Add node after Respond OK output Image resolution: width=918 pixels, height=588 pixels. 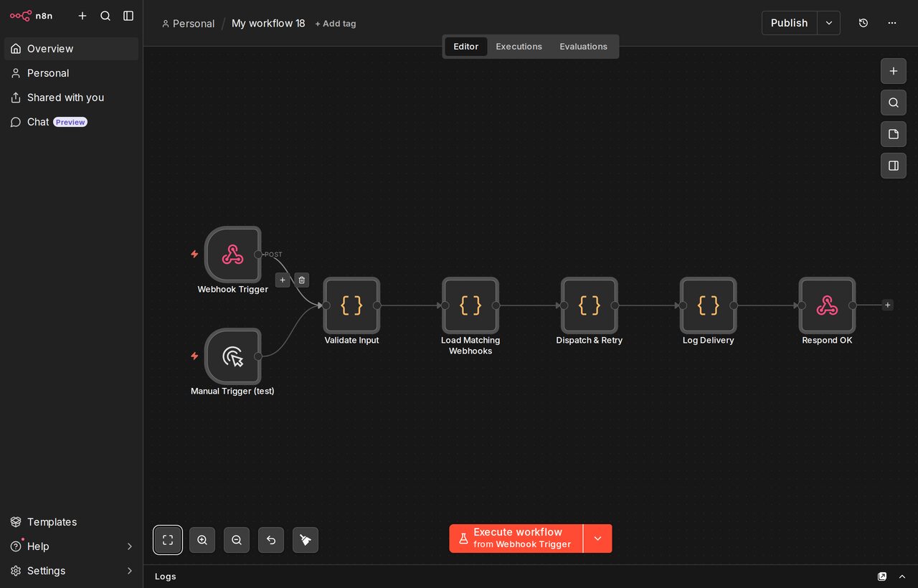tap(887, 305)
